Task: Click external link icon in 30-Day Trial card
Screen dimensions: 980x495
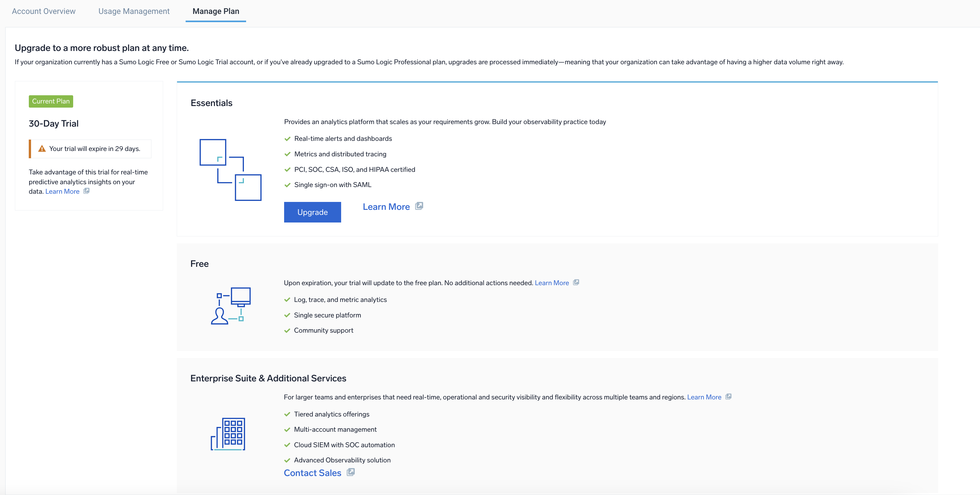Action: point(86,191)
